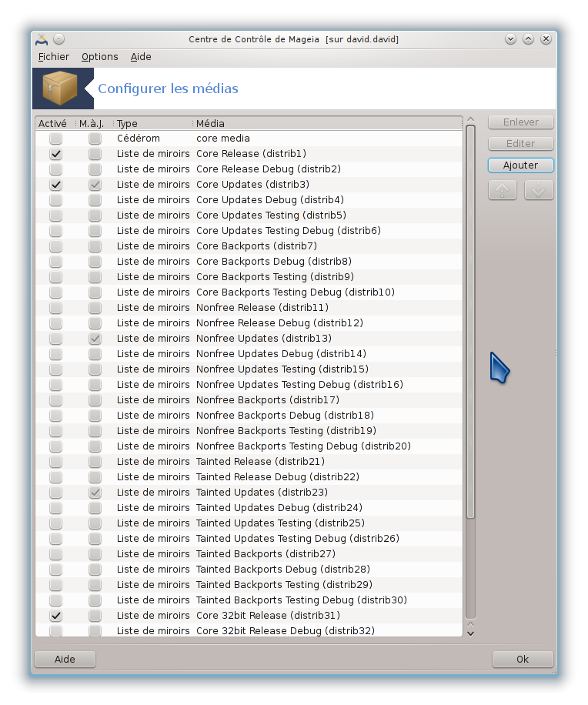This screenshot has width=588, height=705.
Task: Select Core Backports Testing Debug (distrib10) row
Action: (249, 292)
